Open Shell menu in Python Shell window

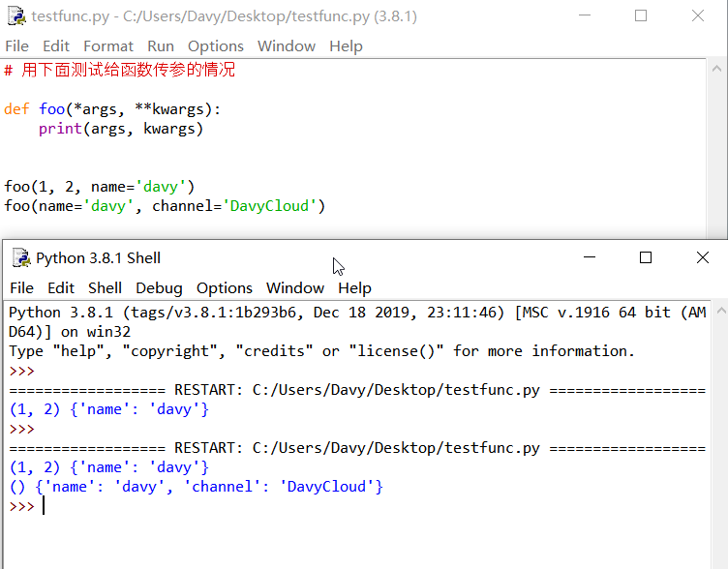[105, 287]
